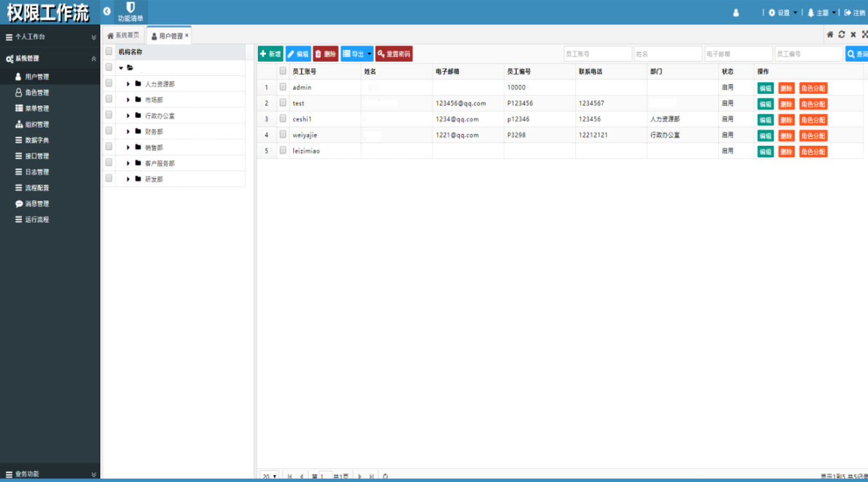Close the 用户管理 tab with its x
This screenshot has width=868, height=482.
coord(187,35)
